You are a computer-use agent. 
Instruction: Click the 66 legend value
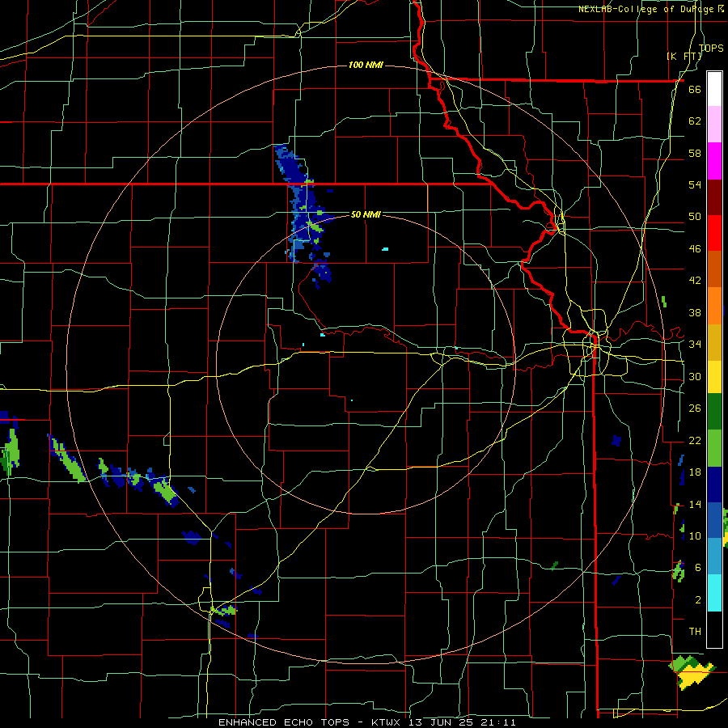click(x=695, y=89)
